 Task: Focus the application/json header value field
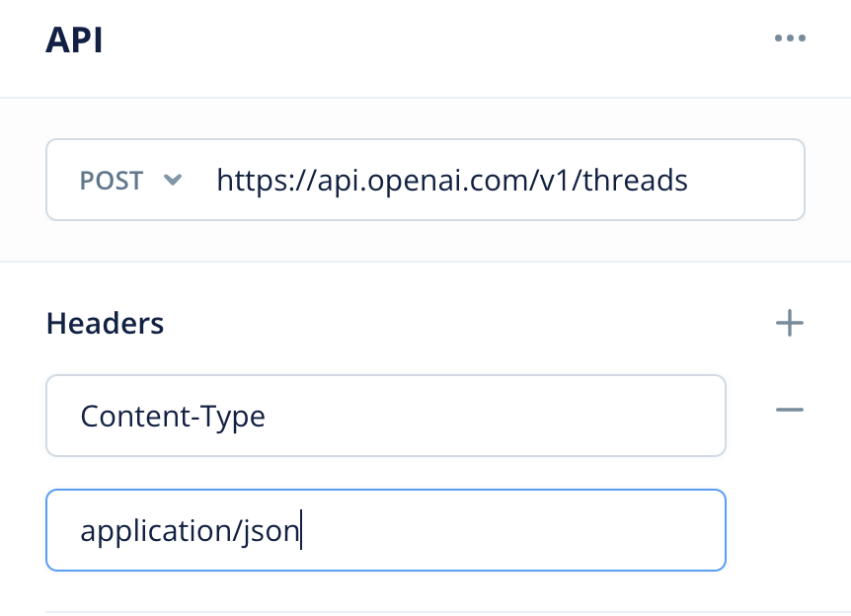click(x=386, y=530)
